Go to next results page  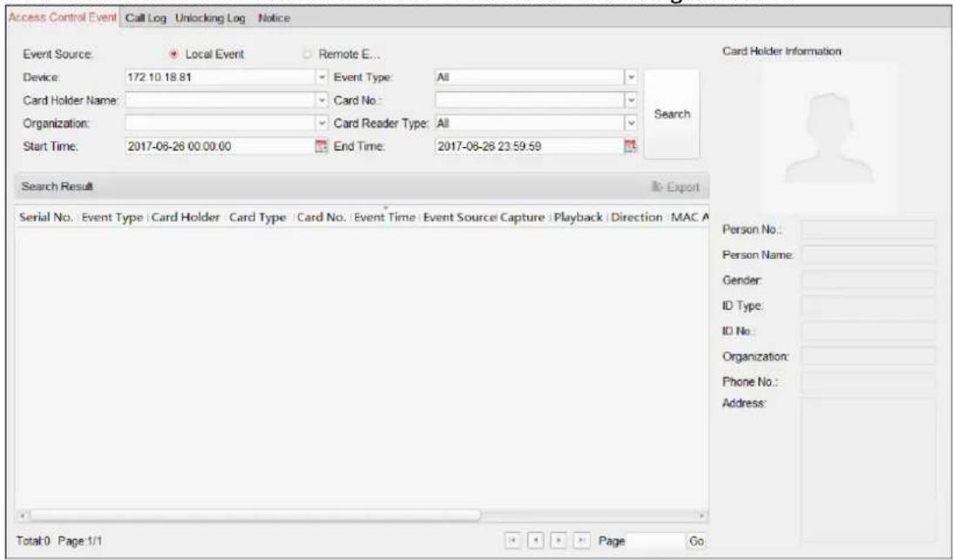pos(558,541)
